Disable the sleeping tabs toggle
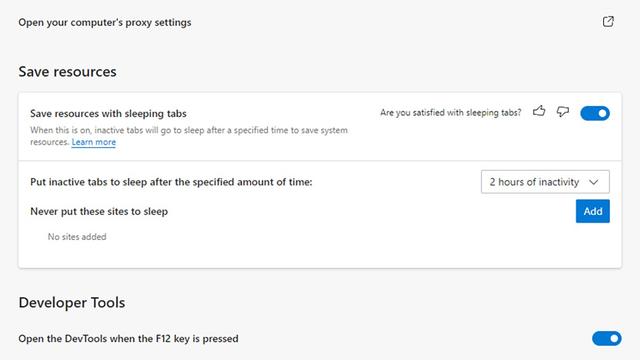Screen dimensions: 640x360 [595, 113]
